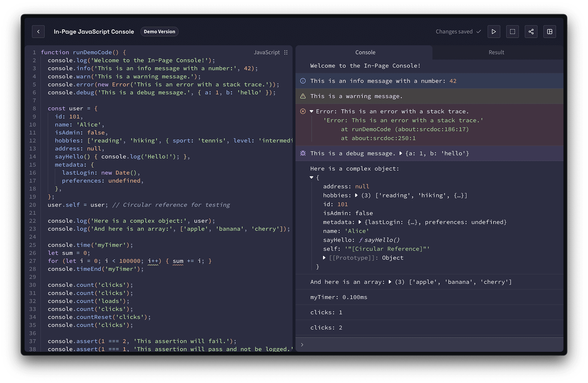588x383 pixels.
Task: Click the debug bug icon
Action: (303, 153)
